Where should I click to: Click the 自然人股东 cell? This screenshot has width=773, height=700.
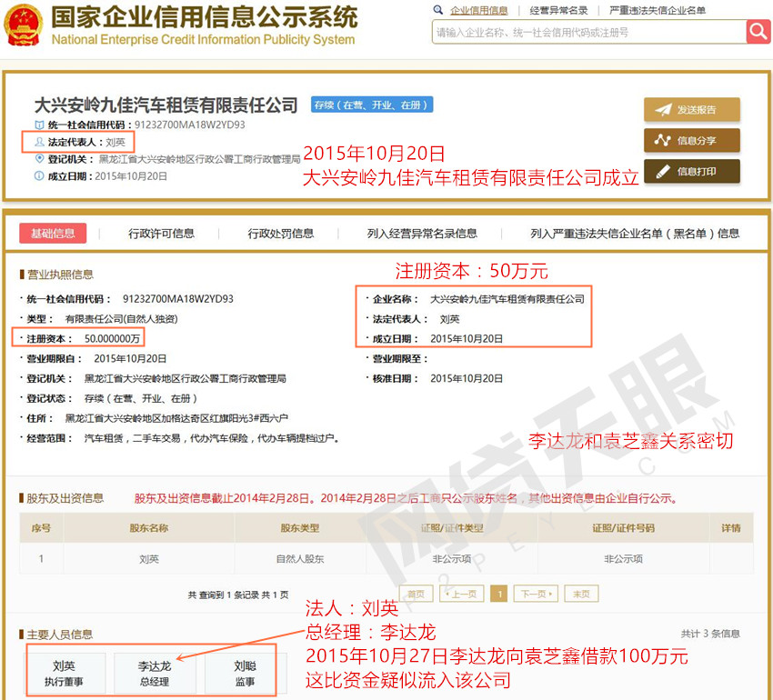300,558
